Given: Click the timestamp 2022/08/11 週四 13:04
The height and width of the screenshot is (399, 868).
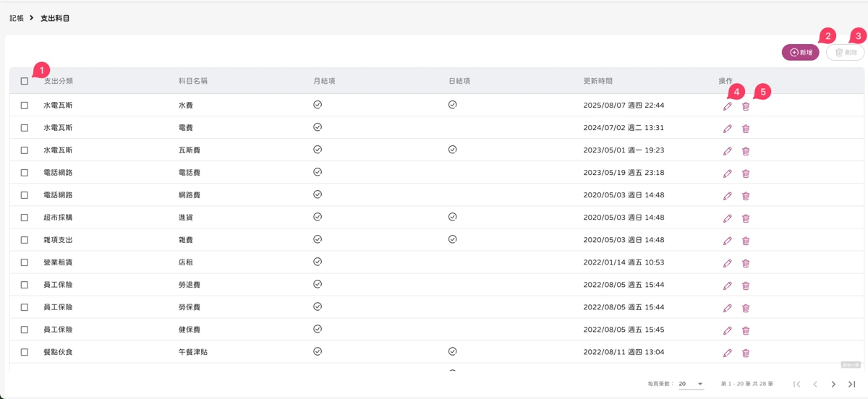Looking at the screenshot, I should [x=624, y=352].
